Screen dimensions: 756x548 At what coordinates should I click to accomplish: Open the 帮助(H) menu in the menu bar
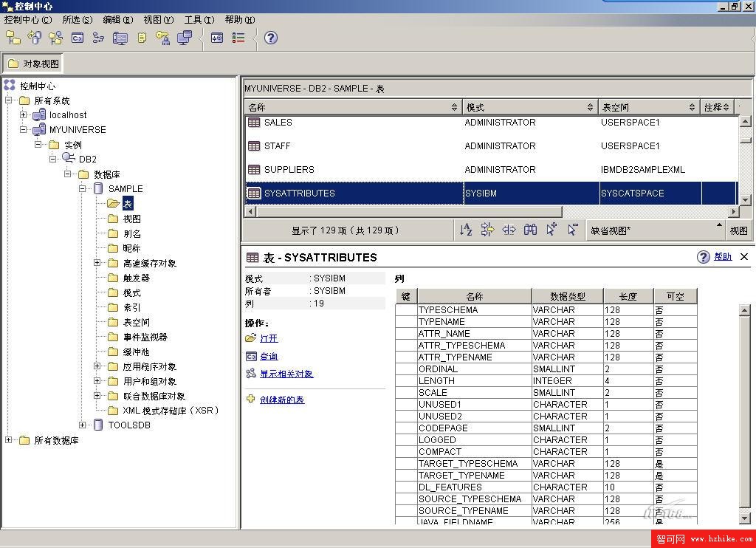pos(240,20)
